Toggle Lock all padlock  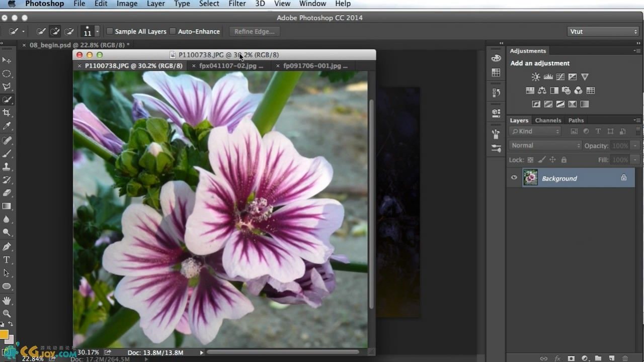pyautogui.click(x=563, y=160)
